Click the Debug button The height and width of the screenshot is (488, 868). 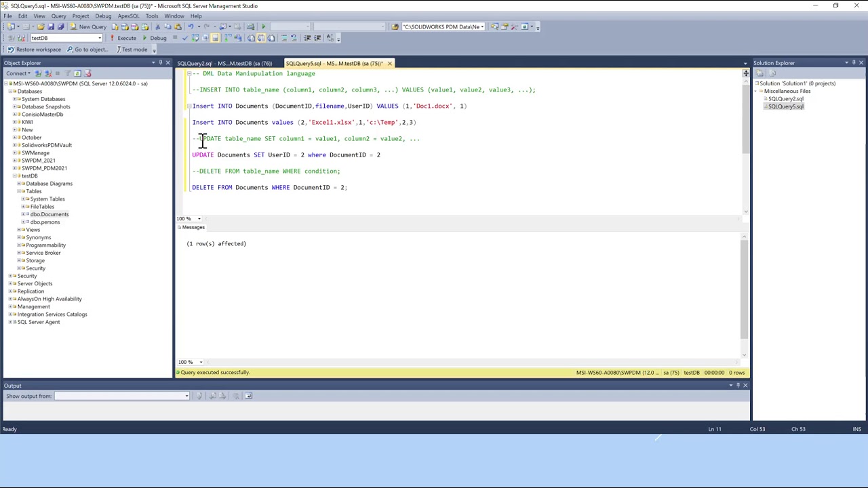[x=155, y=38]
